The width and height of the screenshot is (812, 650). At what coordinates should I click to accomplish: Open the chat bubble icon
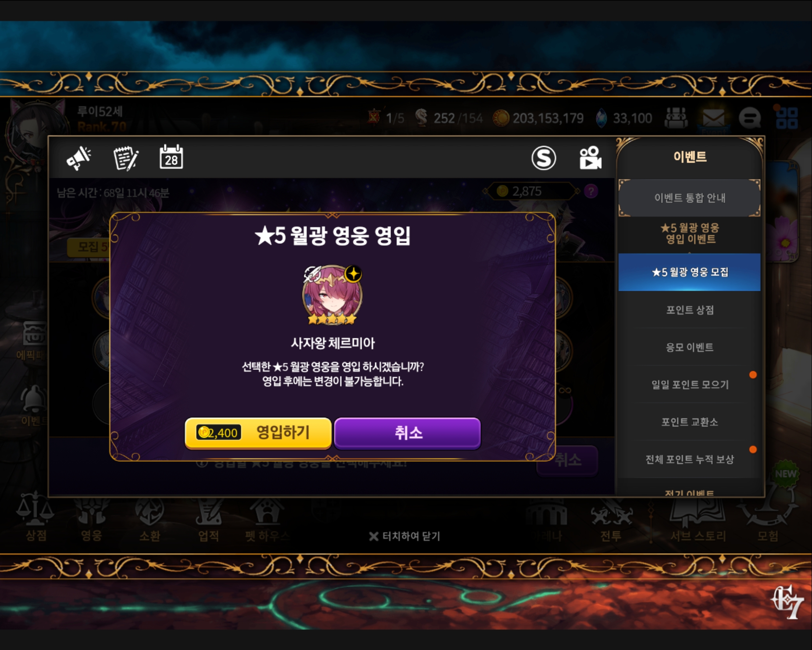point(750,118)
